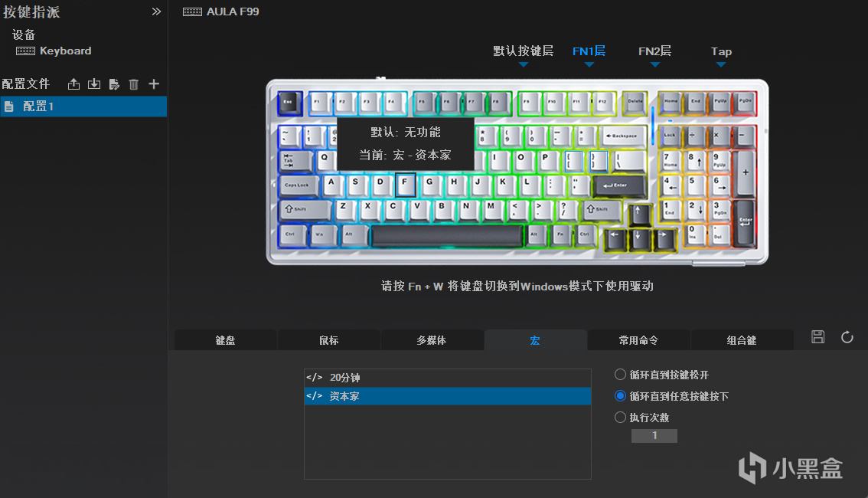
Task: Select the 资本家 macro
Action: (447, 396)
